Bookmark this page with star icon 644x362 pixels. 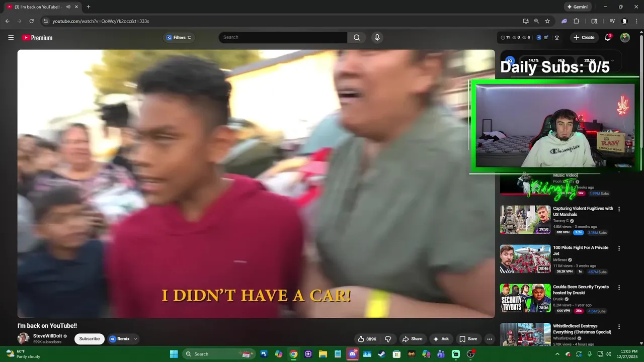547,21
